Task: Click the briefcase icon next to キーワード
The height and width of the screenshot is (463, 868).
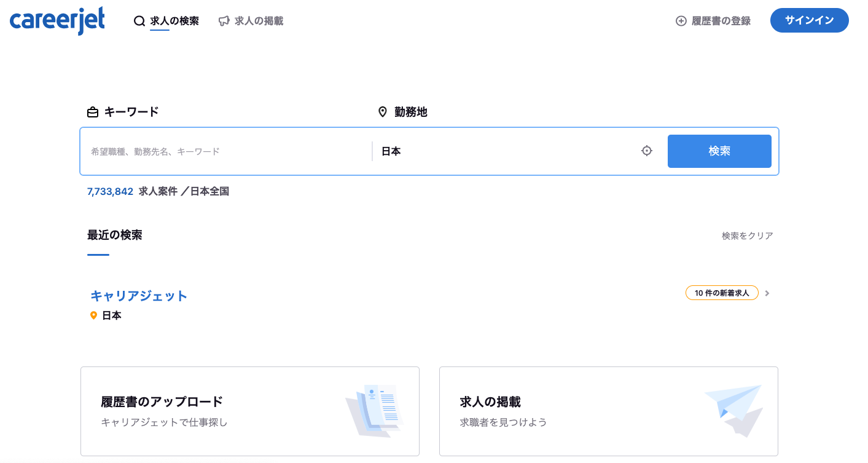Action: tap(93, 112)
